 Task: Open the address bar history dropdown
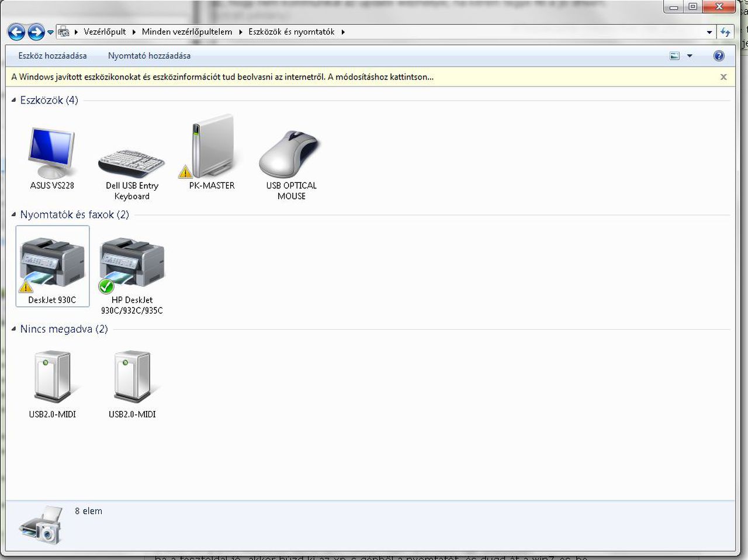pos(709,32)
